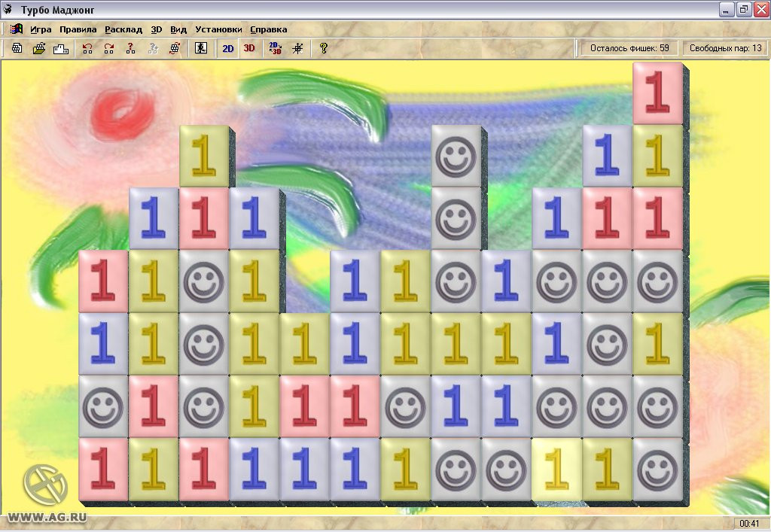Undo the last move
Image resolution: width=771 pixels, height=532 pixels.
(x=87, y=48)
